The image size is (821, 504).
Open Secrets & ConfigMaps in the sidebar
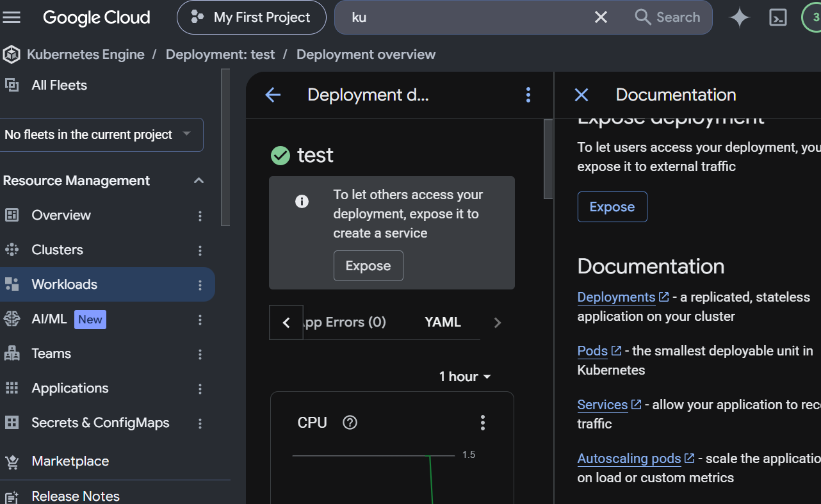pos(101,423)
